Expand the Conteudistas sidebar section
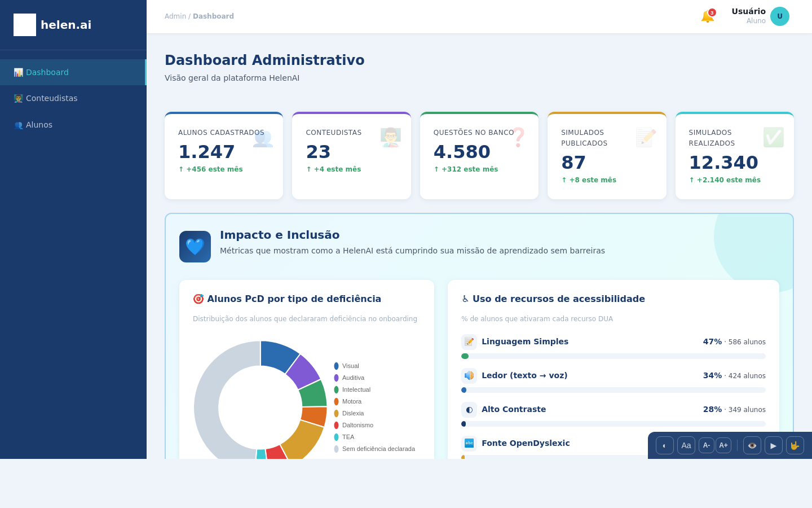The image size is (812, 508). click(x=51, y=98)
